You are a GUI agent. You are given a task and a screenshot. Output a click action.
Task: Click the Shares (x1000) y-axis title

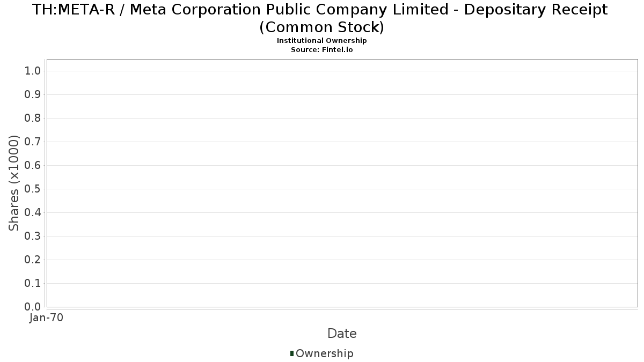point(14,183)
